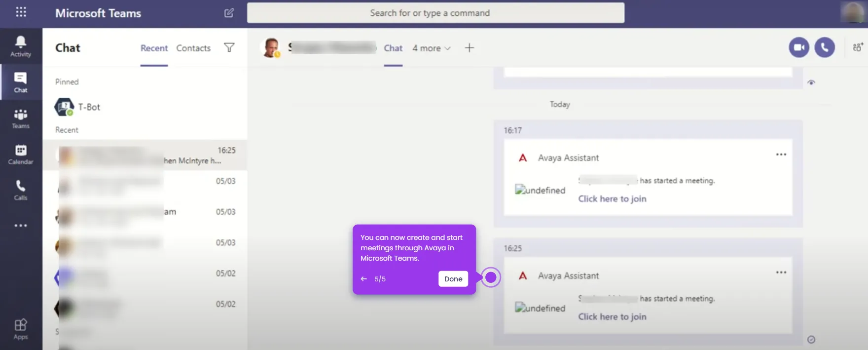Click the Avaya logo in 16:17 card

coord(523,158)
